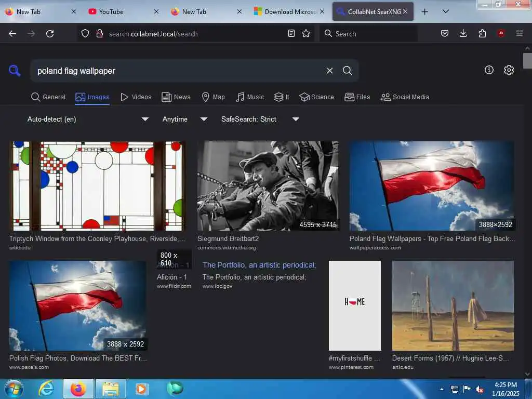Screen dimensions: 532x399
Task: Show hidden system tray icons
Action: click(442, 389)
